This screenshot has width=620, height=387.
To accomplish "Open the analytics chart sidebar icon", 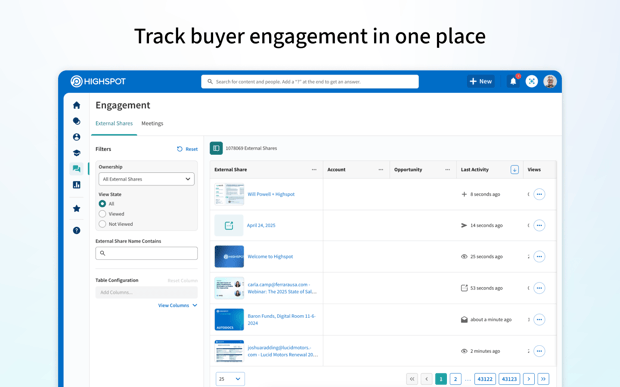I will coord(77,185).
